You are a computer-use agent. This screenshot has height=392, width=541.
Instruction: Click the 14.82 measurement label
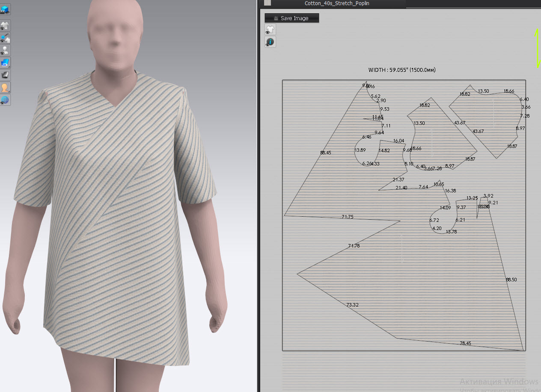[x=384, y=150]
